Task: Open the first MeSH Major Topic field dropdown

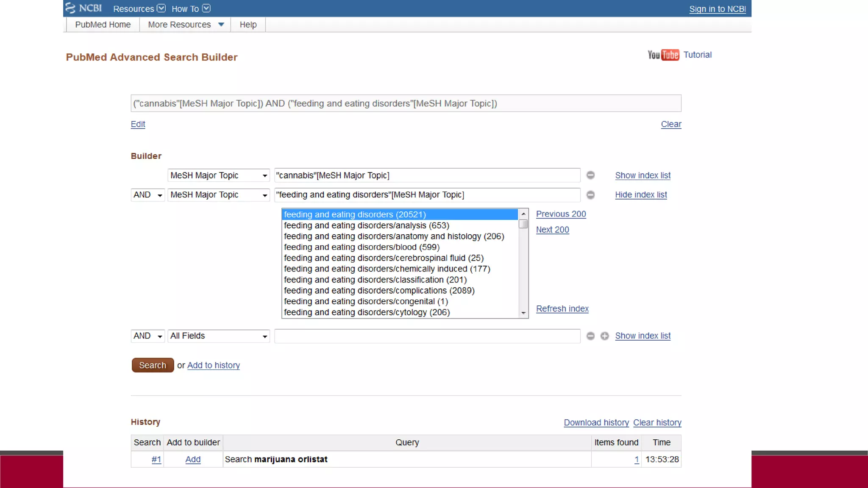Action: (x=219, y=175)
